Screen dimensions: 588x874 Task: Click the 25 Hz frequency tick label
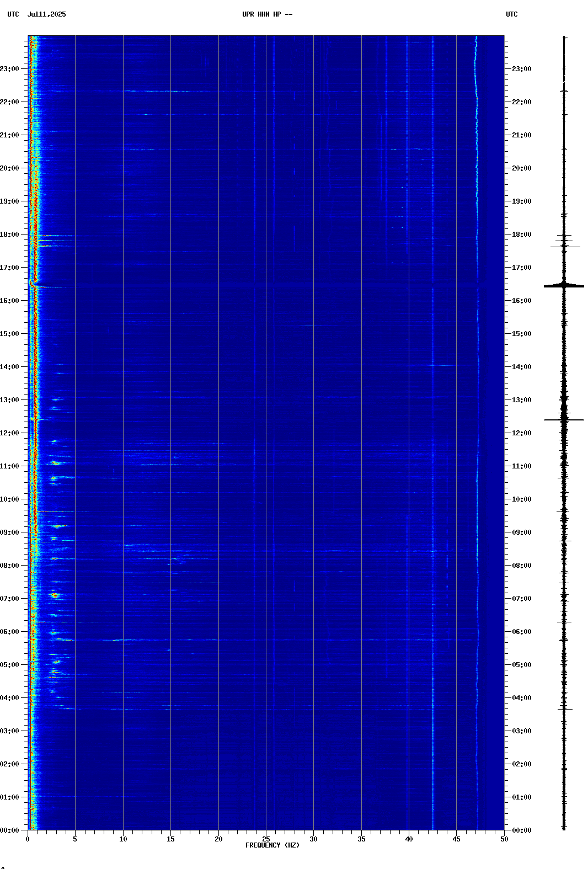click(x=266, y=839)
